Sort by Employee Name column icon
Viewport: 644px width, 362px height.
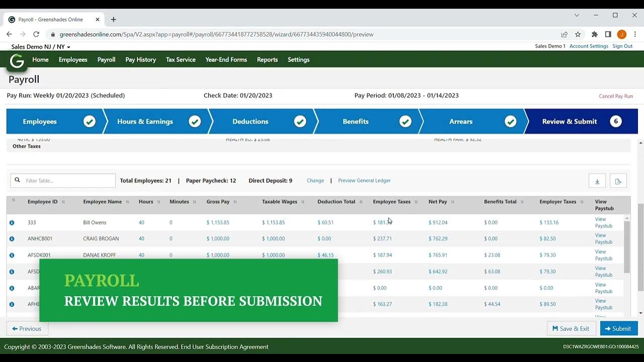click(x=127, y=202)
